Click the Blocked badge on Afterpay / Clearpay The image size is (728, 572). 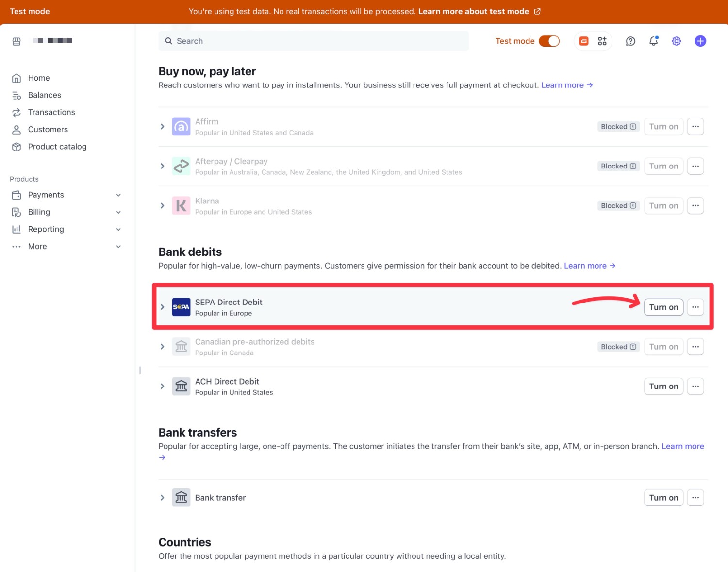pos(618,166)
